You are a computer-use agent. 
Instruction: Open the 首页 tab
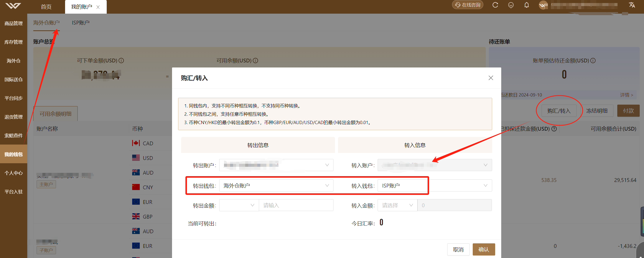[46, 7]
